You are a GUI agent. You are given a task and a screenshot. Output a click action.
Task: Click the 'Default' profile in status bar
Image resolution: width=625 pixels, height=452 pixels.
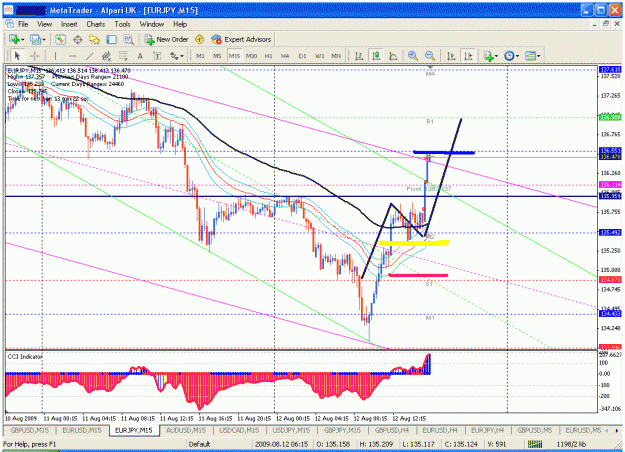click(x=199, y=444)
